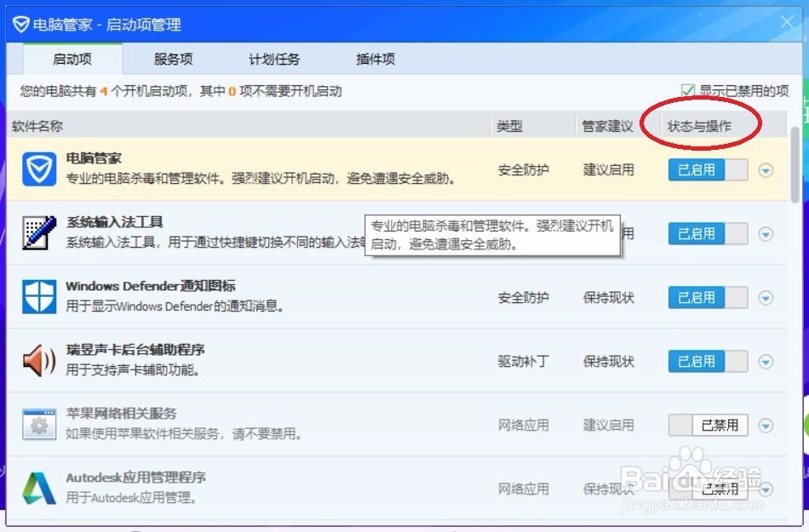Select the 启动项 tab
Image resolution: width=809 pixels, height=532 pixels.
72,59
